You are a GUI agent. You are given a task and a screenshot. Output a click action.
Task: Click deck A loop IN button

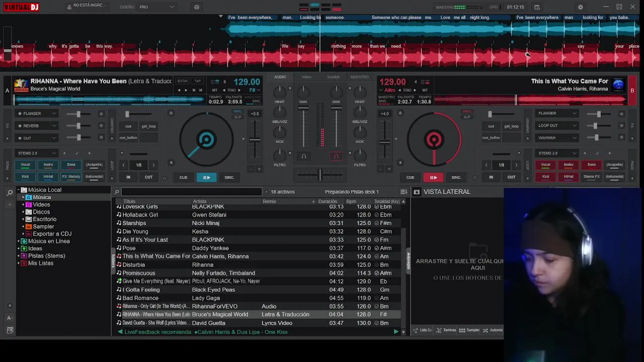(x=128, y=177)
